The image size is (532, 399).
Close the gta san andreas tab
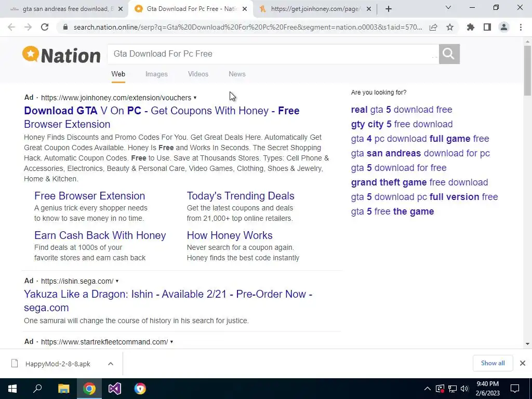pos(121,9)
